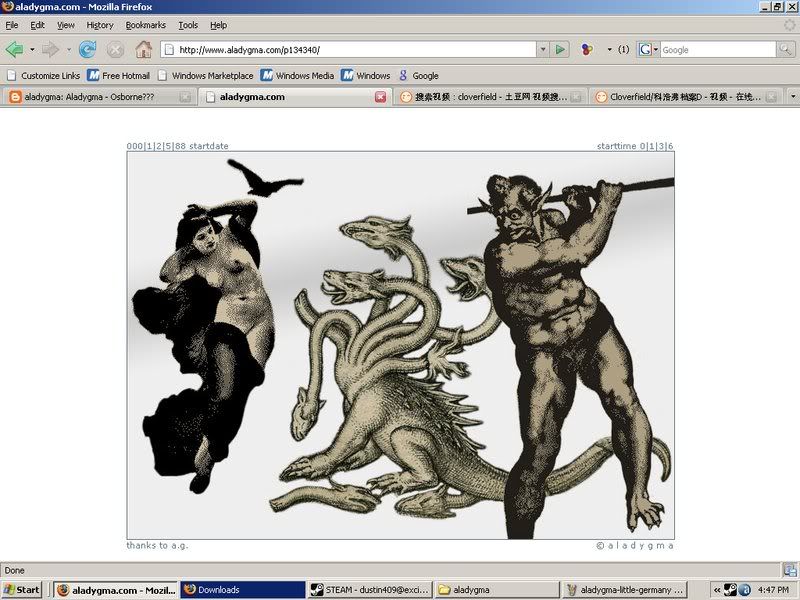Click the green Go button beside the address bar
The height and width of the screenshot is (600, 800).
[x=561, y=49]
